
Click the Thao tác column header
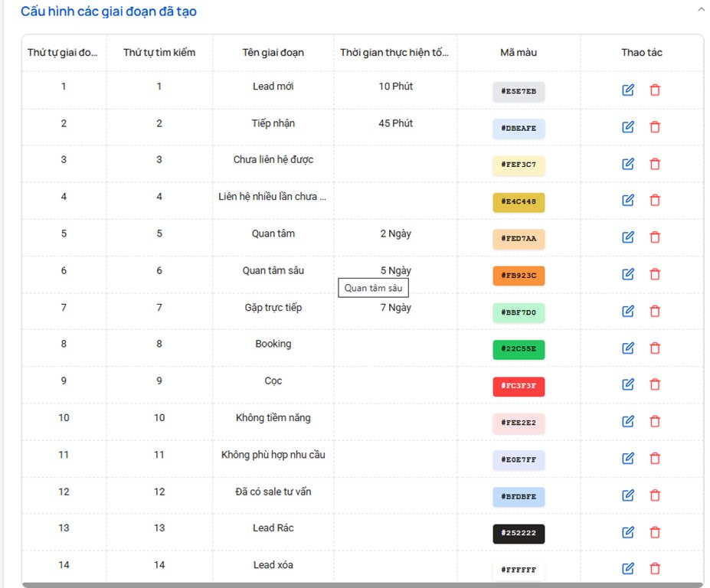point(642,53)
